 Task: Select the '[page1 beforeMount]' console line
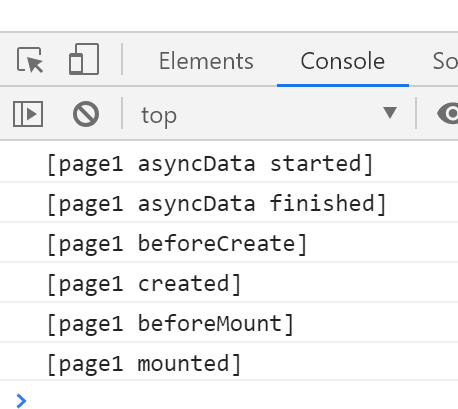[x=229, y=322]
